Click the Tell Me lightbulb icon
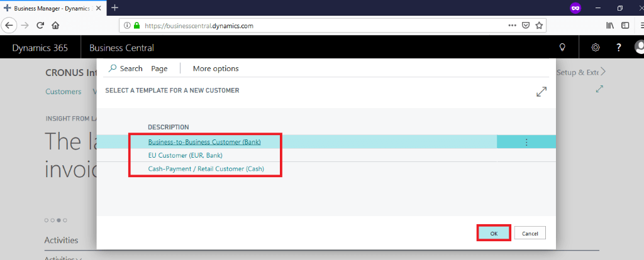Image resolution: width=644 pixels, height=260 pixels. click(563, 47)
